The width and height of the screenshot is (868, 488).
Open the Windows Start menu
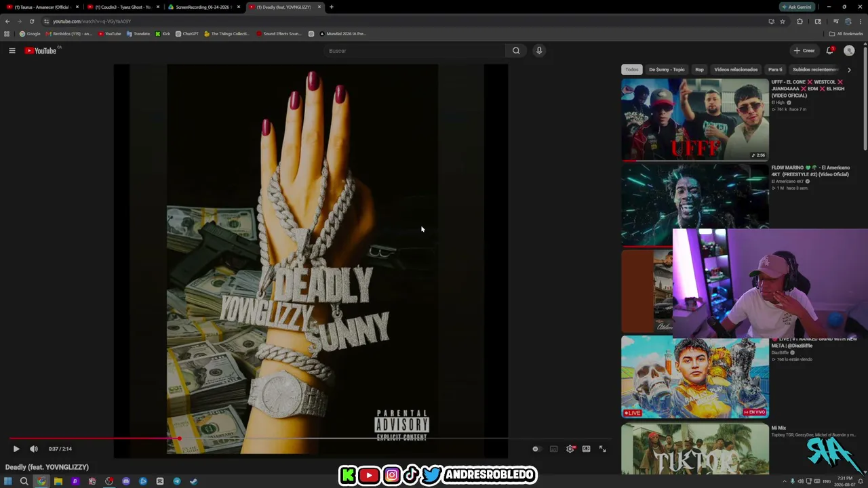point(8,481)
